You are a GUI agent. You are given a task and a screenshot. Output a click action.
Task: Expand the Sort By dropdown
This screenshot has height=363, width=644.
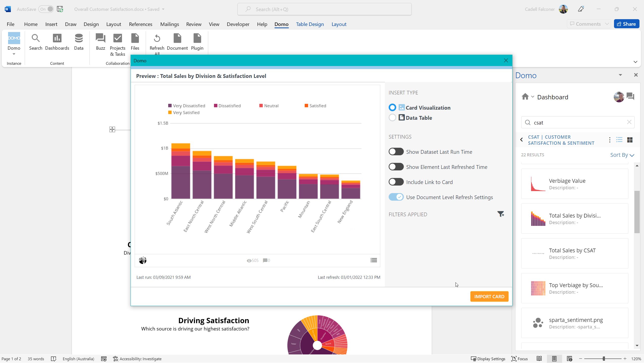pos(622,155)
